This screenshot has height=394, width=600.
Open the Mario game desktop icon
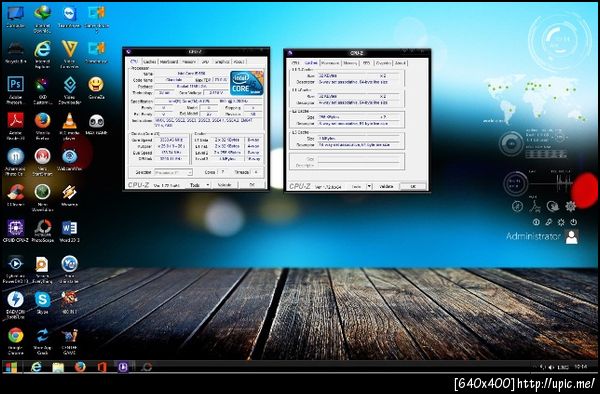tap(69, 303)
